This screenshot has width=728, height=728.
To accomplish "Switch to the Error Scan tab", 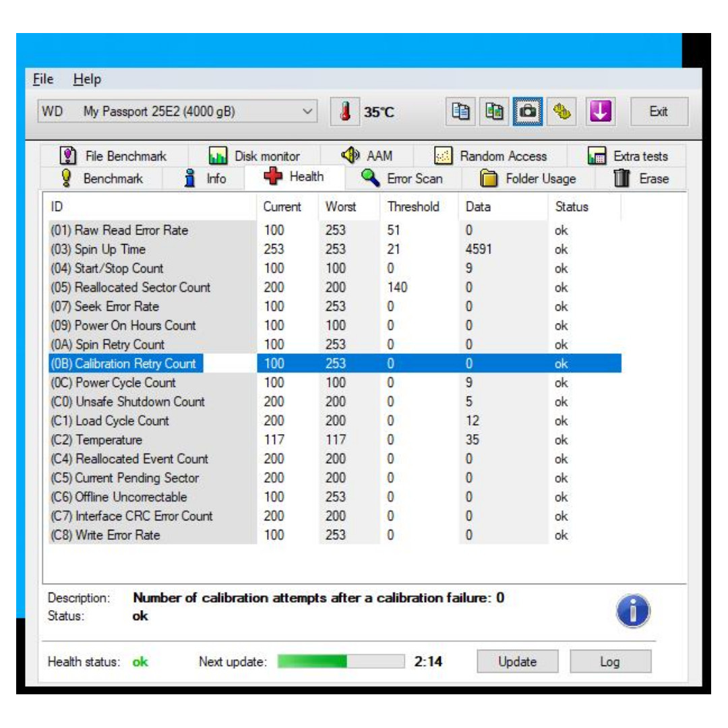I will (x=402, y=179).
